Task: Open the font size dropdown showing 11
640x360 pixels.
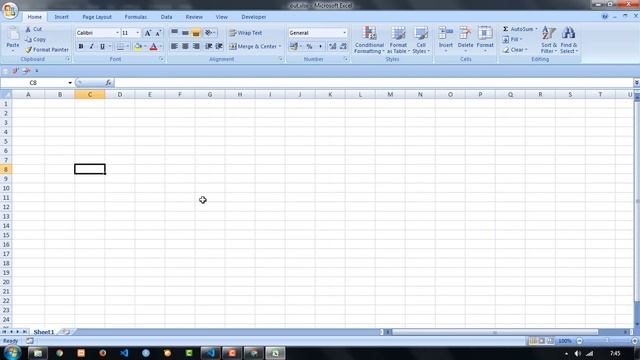Action: point(138,33)
